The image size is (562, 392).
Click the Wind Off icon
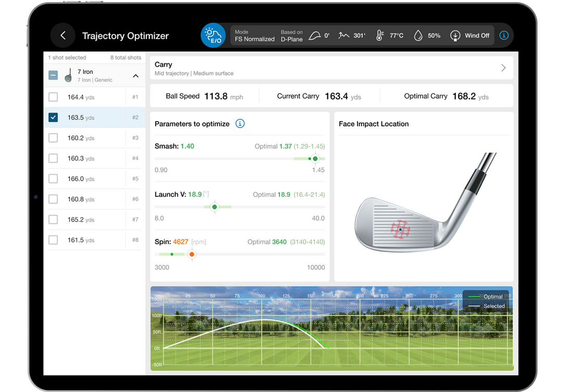pyautogui.click(x=456, y=35)
